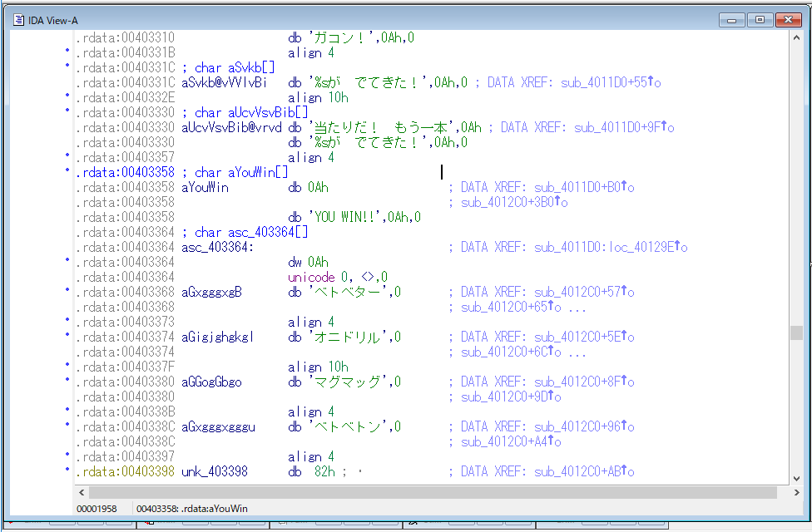
Task: Click the '当たりだ！ もう一本' string
Action: pos(382,127)
